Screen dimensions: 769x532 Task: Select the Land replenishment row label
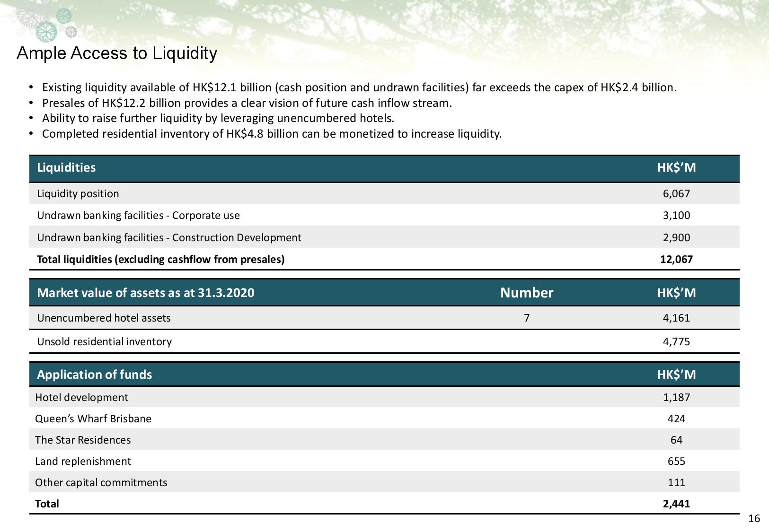pyautogui.click(x=83, y=461)
